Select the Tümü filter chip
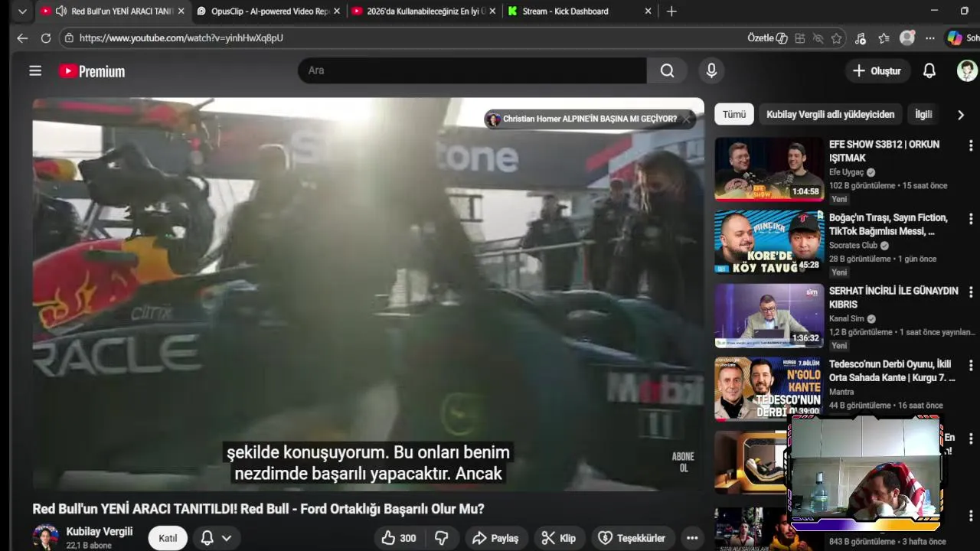Viewport: 980px width, 551px height. click(733, 114)
